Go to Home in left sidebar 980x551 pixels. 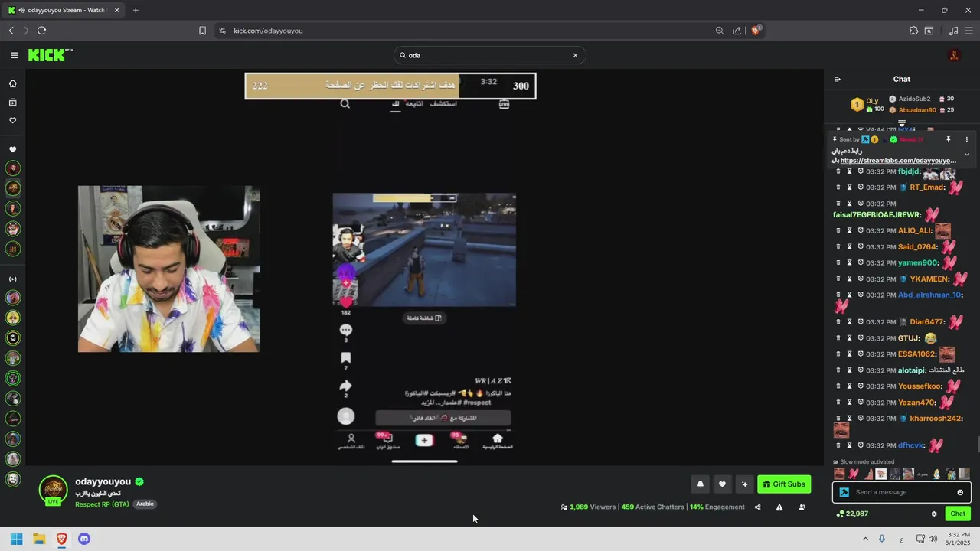click(12, 83)
